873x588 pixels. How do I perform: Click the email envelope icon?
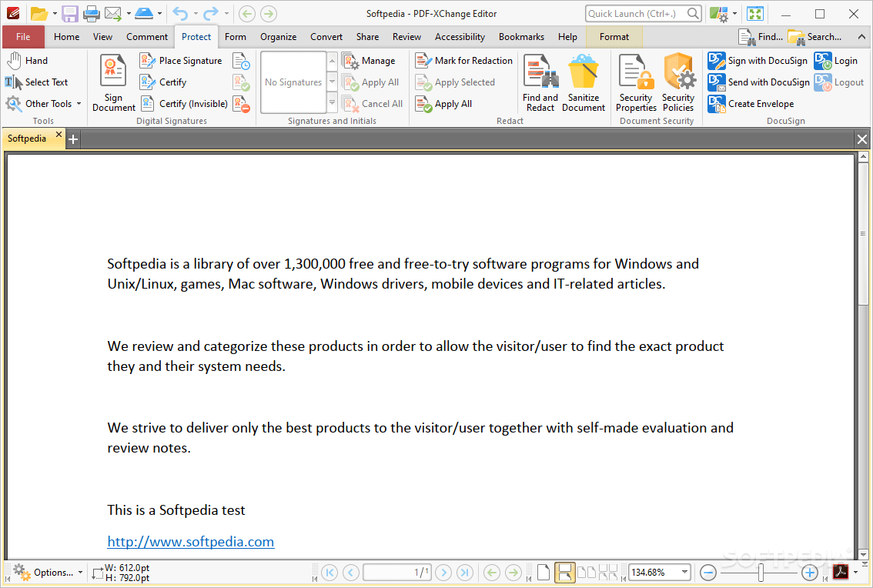point(113,13)
